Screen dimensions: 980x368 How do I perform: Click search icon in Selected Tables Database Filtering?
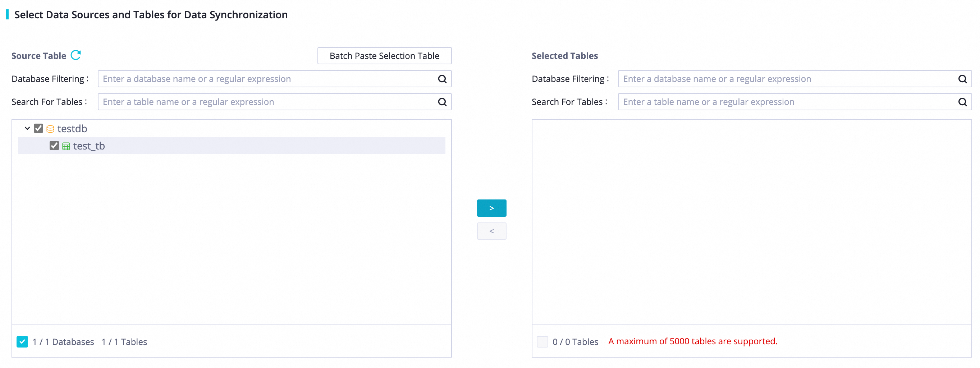point(962,79)
